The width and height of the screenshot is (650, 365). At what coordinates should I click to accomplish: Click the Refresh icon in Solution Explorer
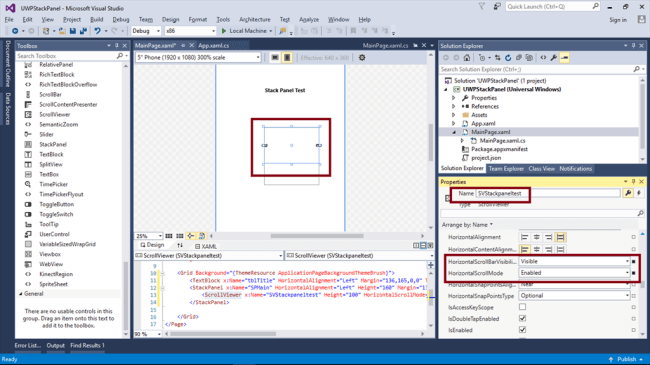coord(508,58)
